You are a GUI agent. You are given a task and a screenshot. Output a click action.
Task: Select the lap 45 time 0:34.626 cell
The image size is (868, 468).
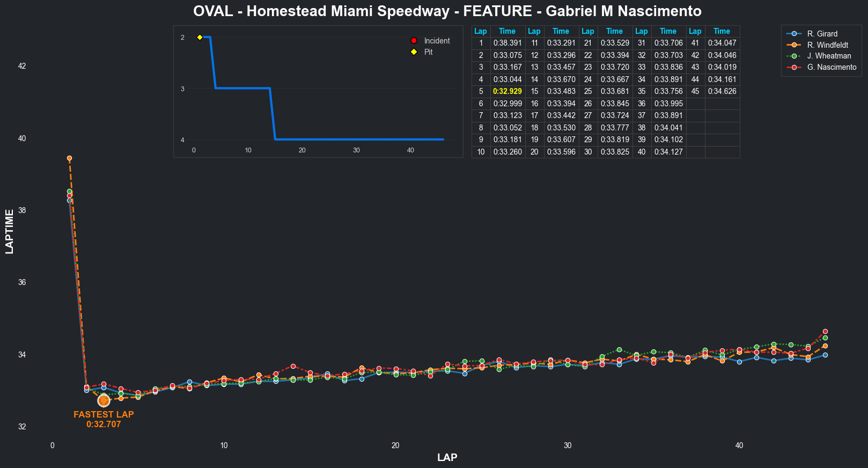coord(722,91)
